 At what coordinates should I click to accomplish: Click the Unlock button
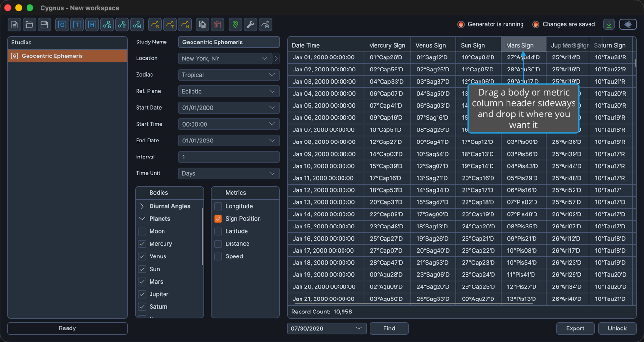[617, 328]
